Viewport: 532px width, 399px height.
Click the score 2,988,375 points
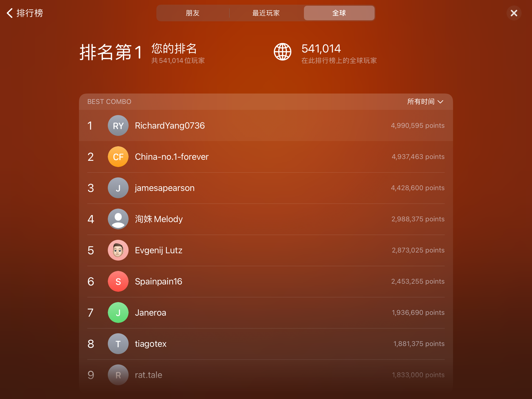tap(418, 219)
